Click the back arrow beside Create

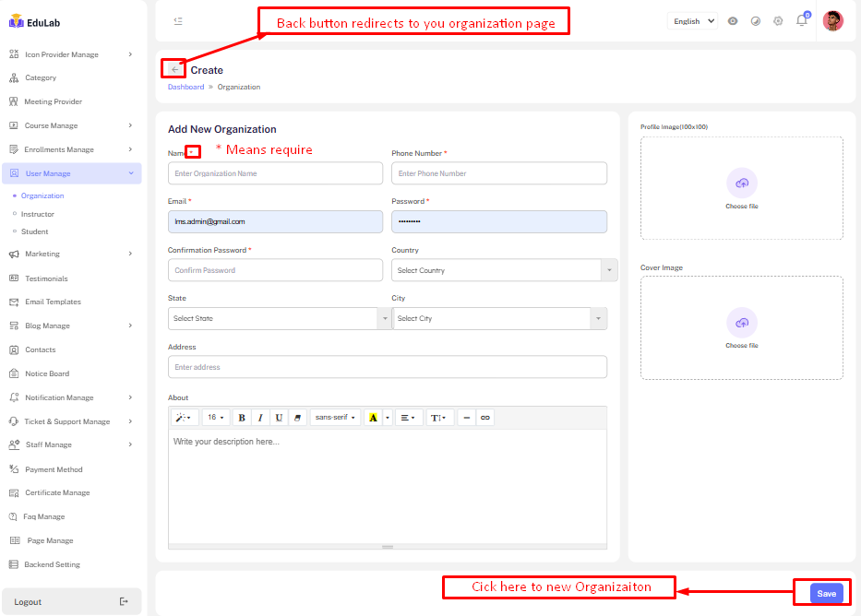click(174, 69)
